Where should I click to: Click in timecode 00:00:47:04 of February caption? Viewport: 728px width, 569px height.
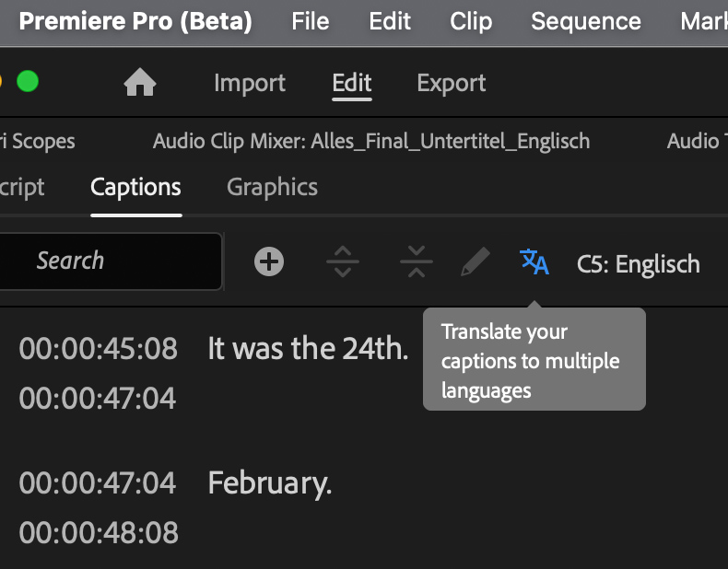pyautogui.click(x=98, y=483)
